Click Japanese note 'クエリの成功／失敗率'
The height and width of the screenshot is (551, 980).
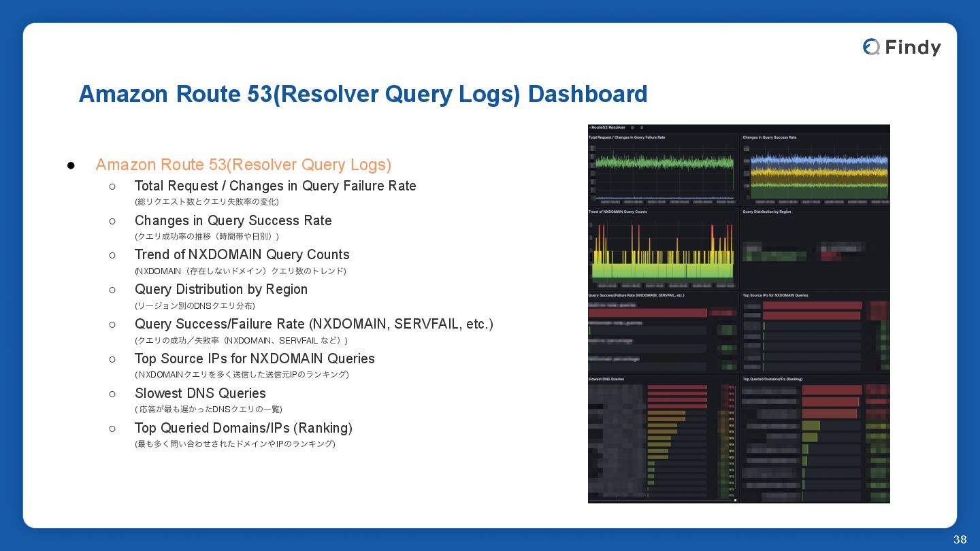(241, 340)
